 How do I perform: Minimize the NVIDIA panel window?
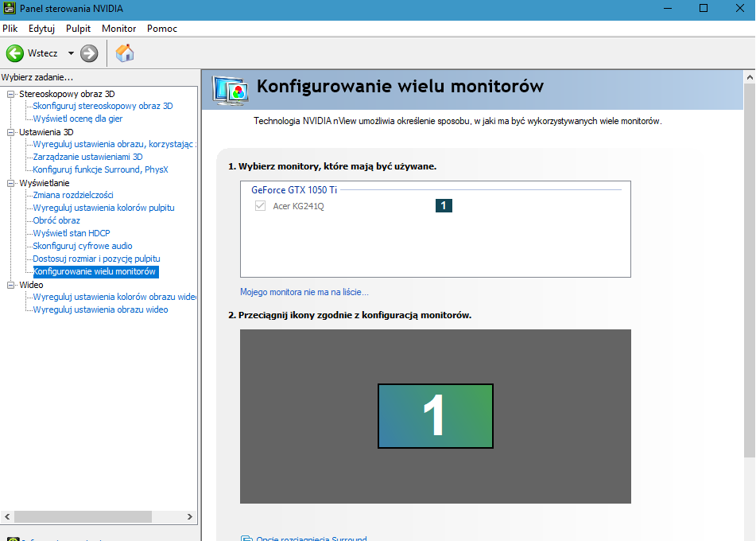[668, 8]
